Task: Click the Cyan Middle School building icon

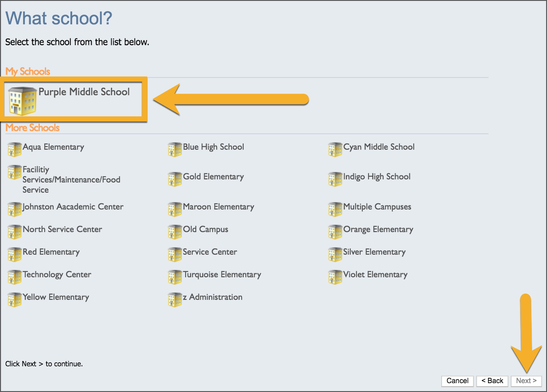Action: pyautogui.click(x=335, y=149)
